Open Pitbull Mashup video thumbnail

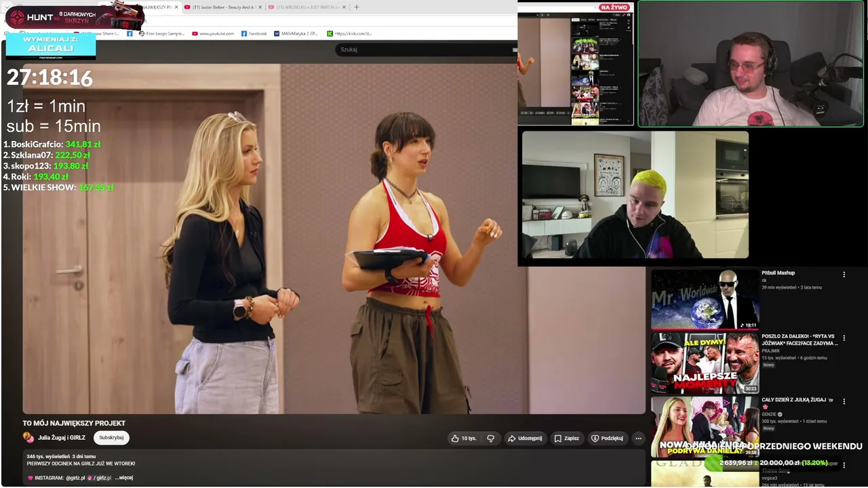tap(705, 300)
